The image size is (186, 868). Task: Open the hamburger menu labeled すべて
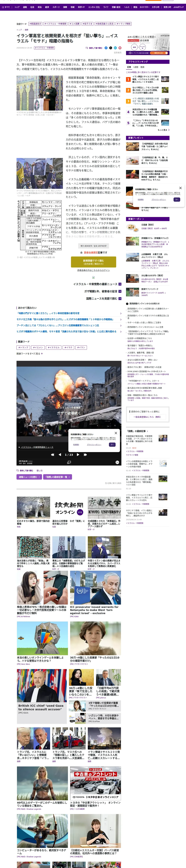tap(6, 7)
